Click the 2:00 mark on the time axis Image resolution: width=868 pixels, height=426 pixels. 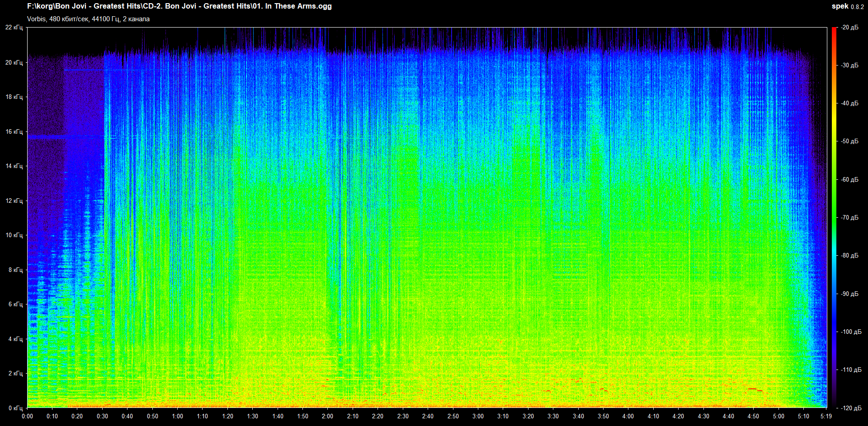coord(327,416)
